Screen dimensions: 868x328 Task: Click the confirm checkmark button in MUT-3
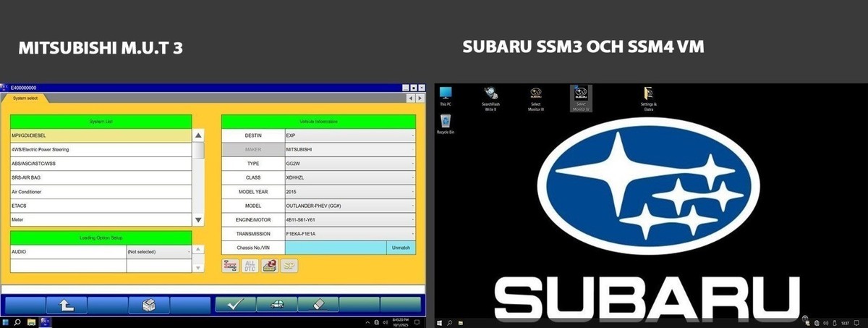coord(235,304)
